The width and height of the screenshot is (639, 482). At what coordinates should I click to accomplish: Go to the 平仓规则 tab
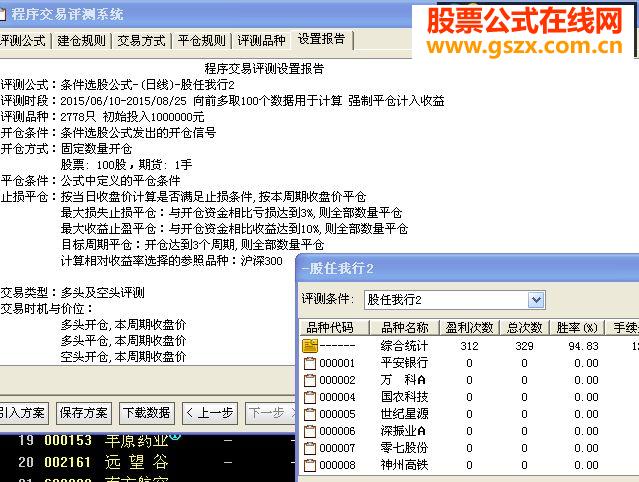click(201, 41)
